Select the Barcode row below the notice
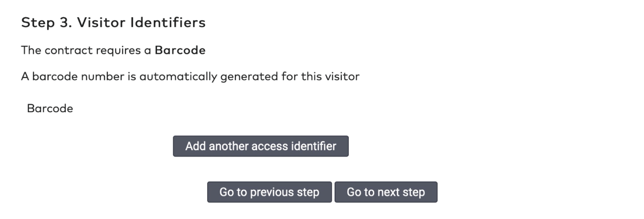 point(50,109)
